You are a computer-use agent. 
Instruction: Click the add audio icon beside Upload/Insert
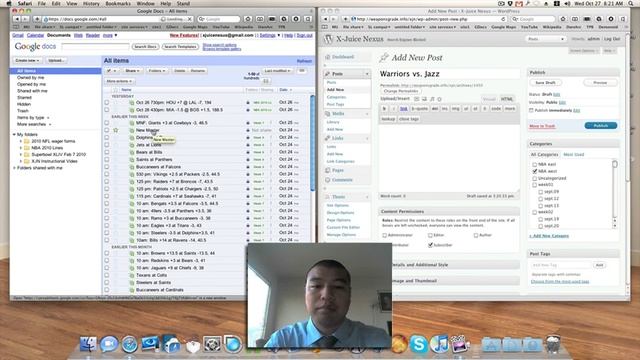[432, 99]
